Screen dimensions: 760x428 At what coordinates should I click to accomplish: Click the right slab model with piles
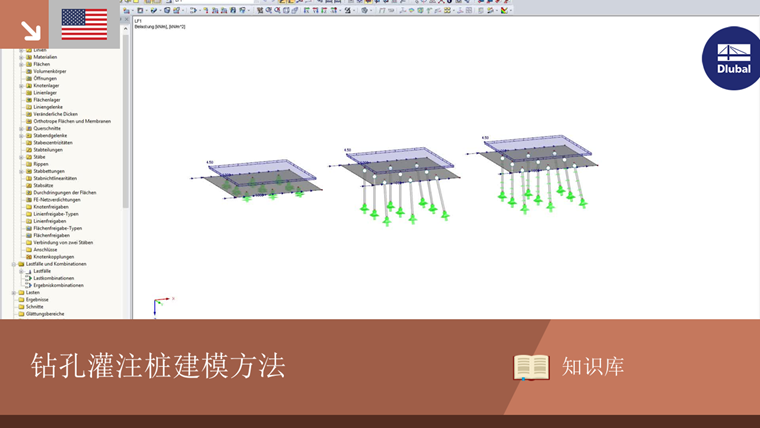pos(533,174)
